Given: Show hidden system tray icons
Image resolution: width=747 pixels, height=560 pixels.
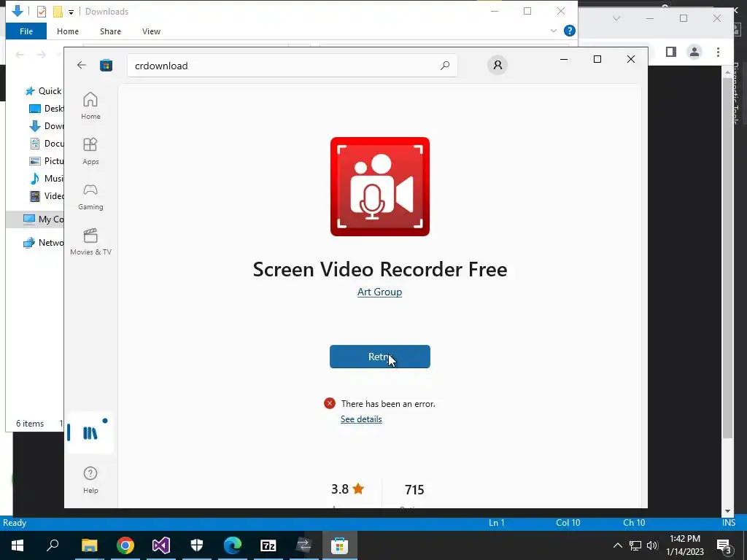Looking at the screenshot, I should coord(617,545).
